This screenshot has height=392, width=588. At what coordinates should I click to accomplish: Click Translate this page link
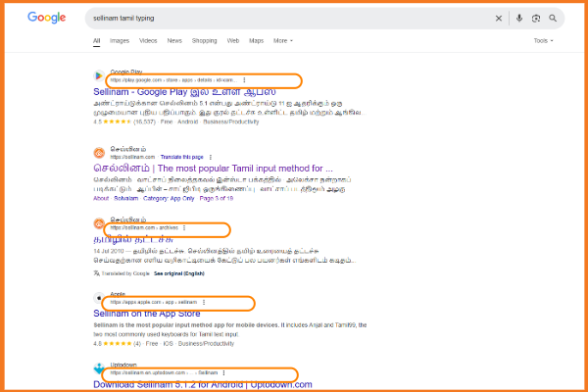point(182,157)
